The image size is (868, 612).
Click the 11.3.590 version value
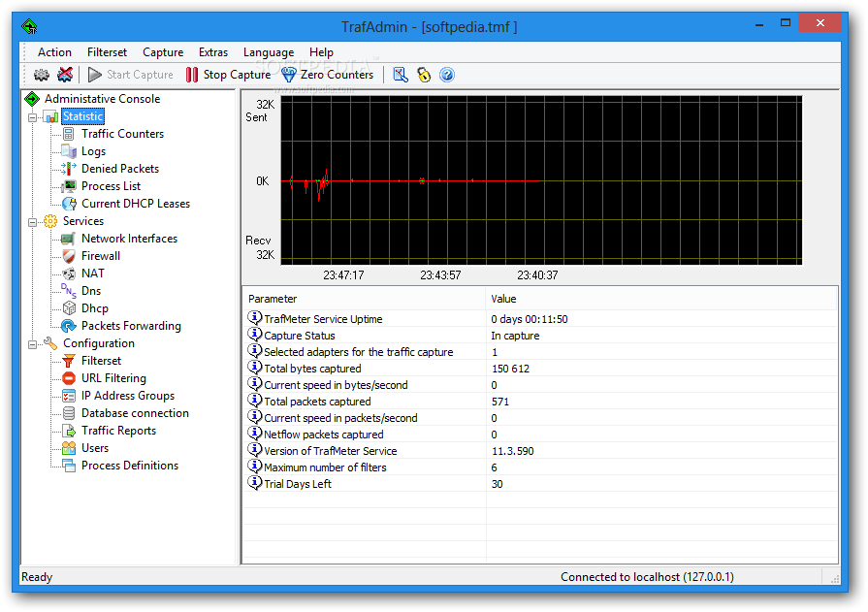(513, 451)
